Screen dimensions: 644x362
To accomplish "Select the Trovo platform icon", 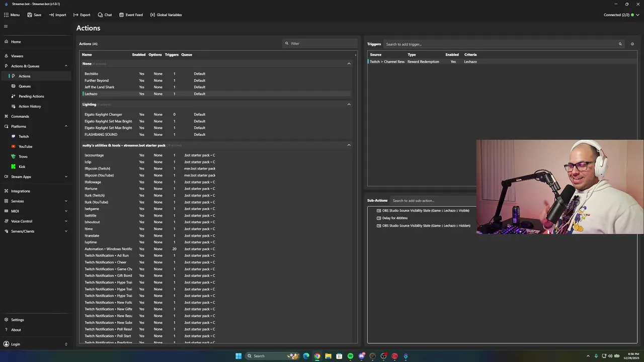I will click(x=14, y=156).
